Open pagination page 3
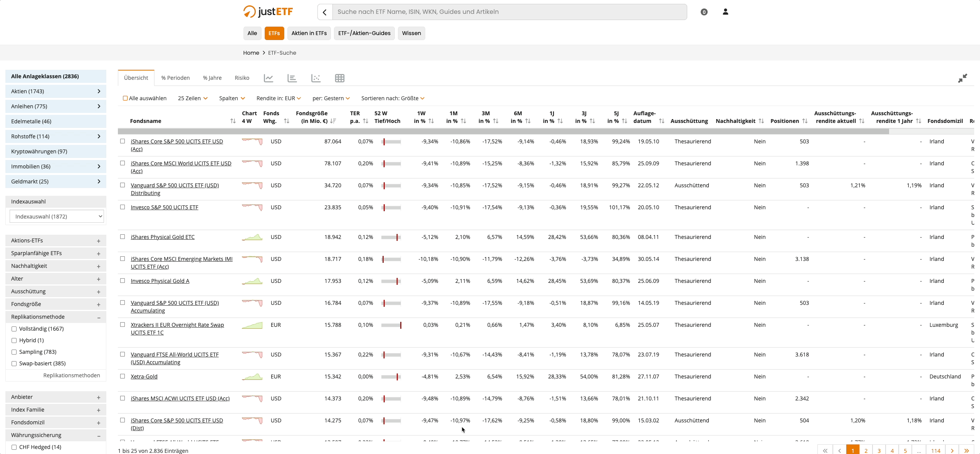980x454 pixels. pyautogui.click(x=879, y=451)
